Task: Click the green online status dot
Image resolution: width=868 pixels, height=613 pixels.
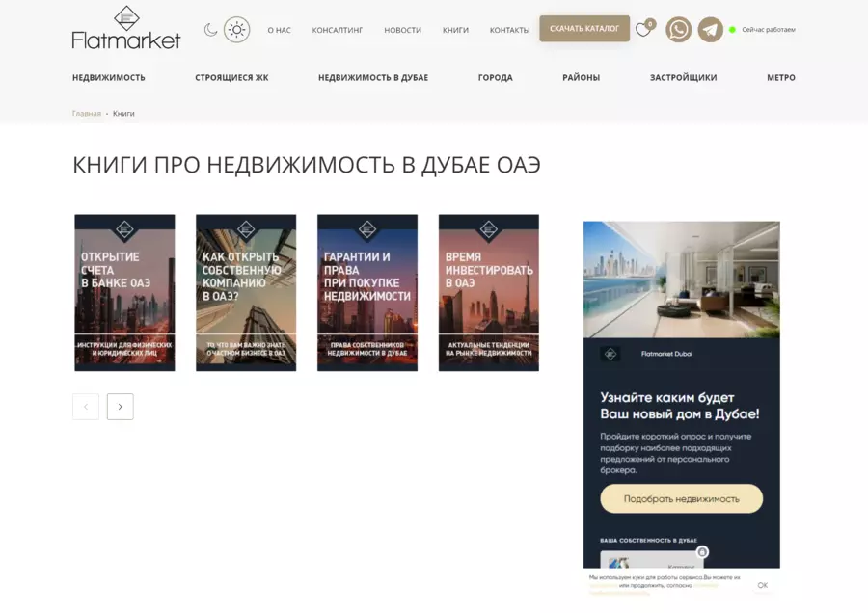Action: [x=732, y=30]
